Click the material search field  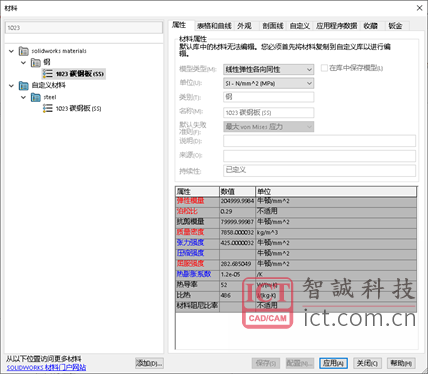pyautogui.click(x=84, y=28)
